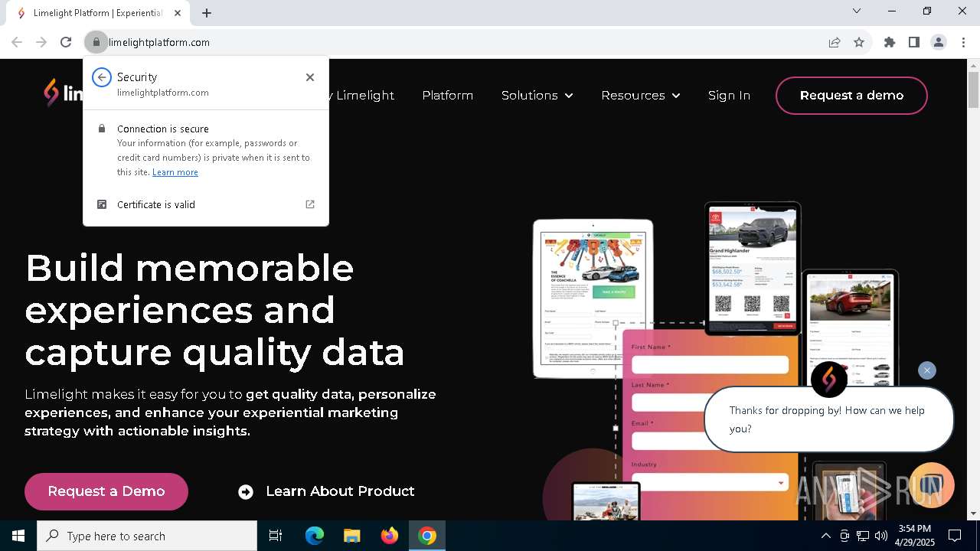Screen dimensions: 980x551
Task: Focus the address bar URL
Action: click(159, 42)
